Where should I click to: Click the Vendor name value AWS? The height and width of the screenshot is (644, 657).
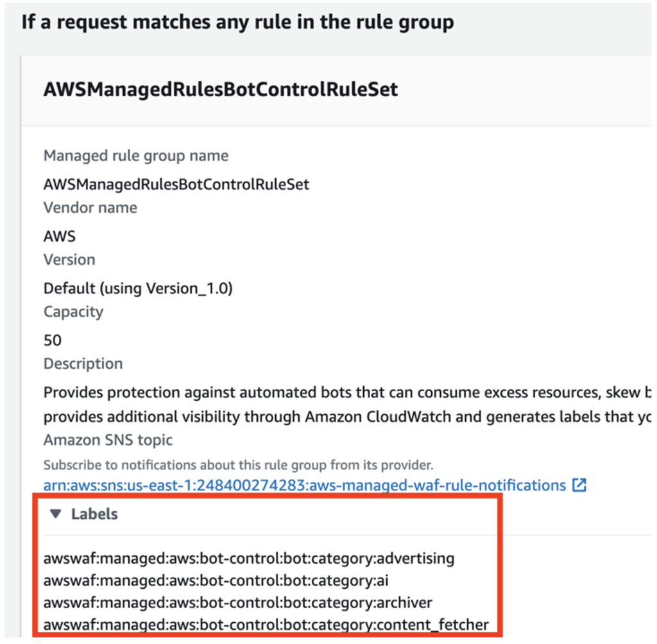pos(59,235)
